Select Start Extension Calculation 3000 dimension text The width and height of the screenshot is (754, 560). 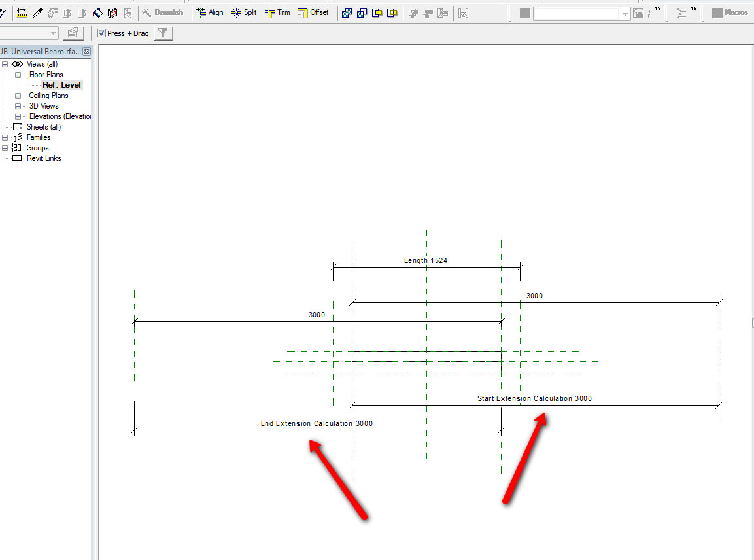click(534, 398)
